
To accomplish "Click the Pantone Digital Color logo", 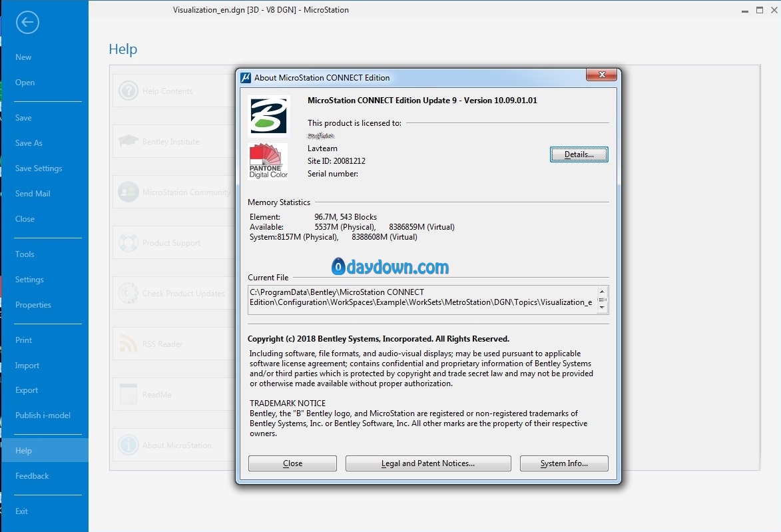I will tap(268, 161).
